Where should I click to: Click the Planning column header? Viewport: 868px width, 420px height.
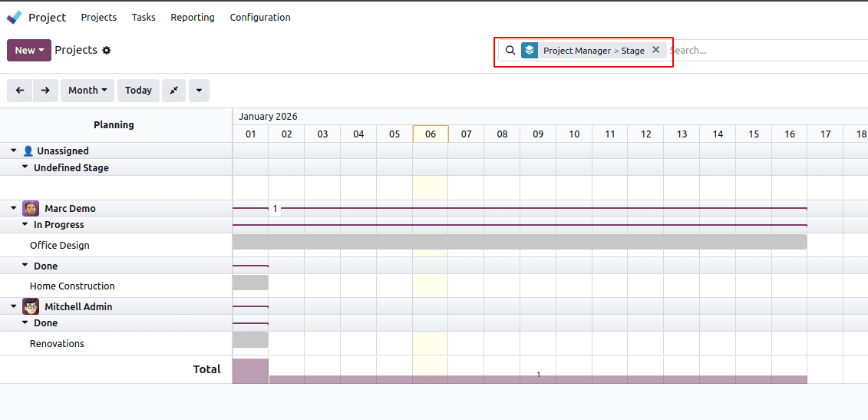tap(114, 124)
